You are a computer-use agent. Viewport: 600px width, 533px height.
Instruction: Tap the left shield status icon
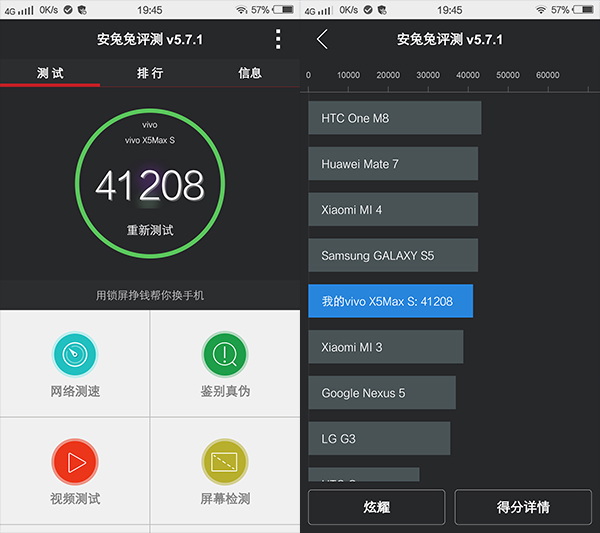pyautogui.click(x=82, y=10)
